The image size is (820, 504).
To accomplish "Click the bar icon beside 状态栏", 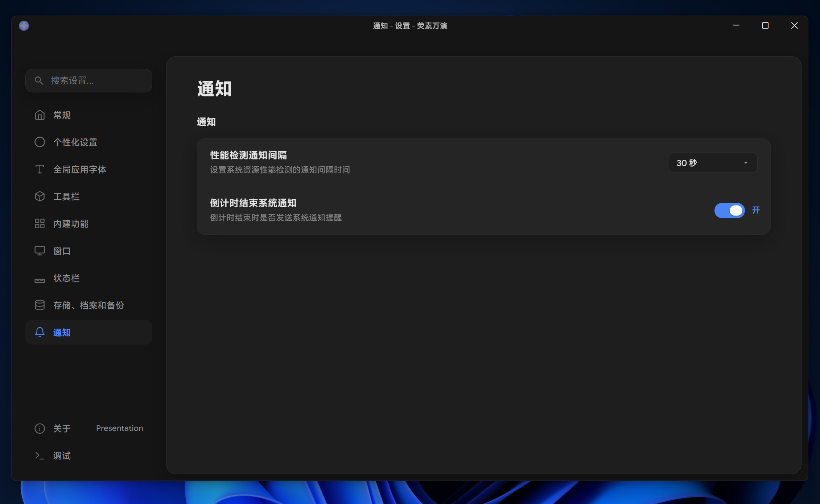I will pyautogui.click(x=40, y=280).
